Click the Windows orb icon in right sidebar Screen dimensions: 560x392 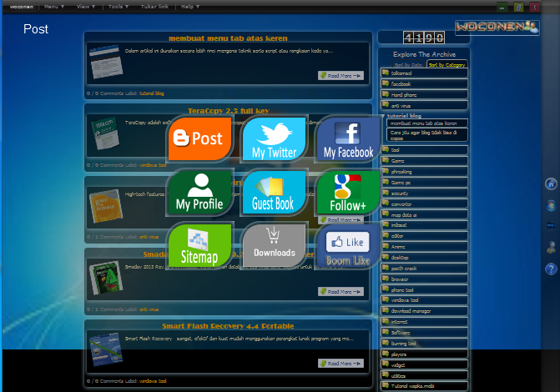click(551, 206)
